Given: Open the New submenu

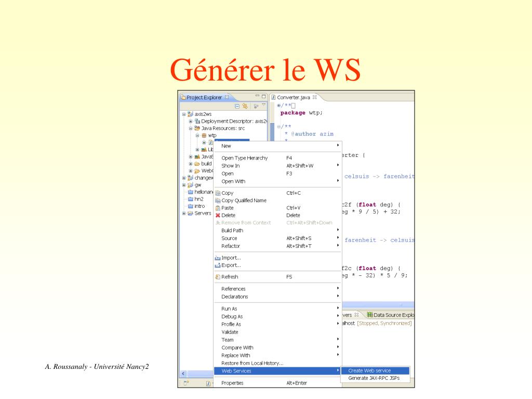Looking at the screenshot, I should click(x=277, y=146).
